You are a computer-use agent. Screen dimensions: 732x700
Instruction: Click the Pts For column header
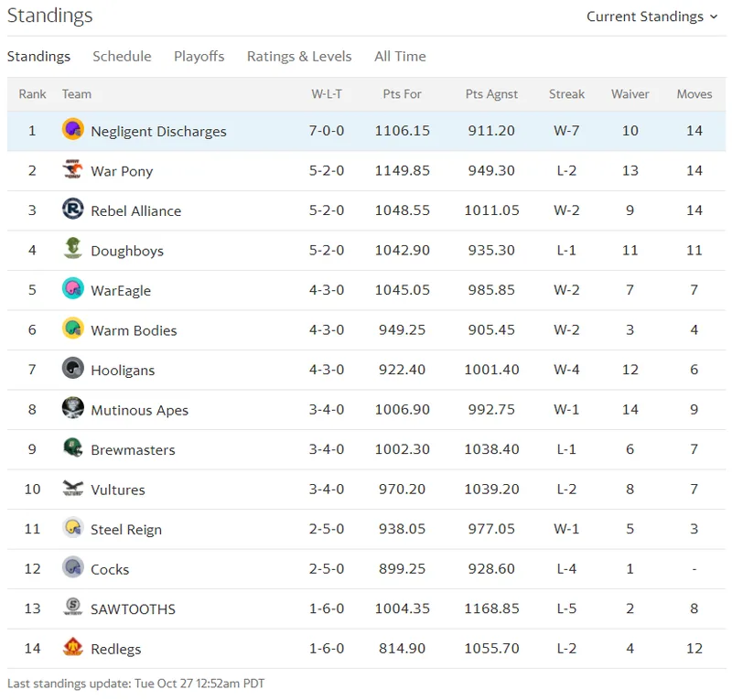coord(402,94)
